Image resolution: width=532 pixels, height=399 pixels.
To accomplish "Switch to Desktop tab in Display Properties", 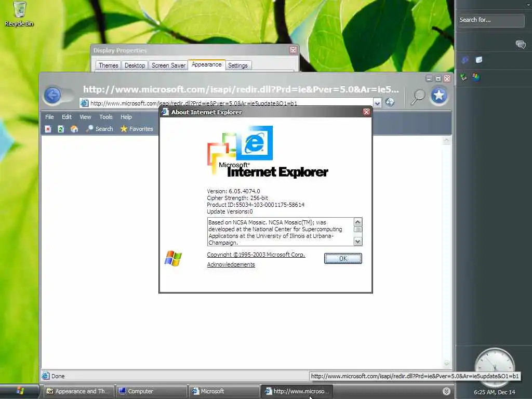I will click(x=135, y=65).
